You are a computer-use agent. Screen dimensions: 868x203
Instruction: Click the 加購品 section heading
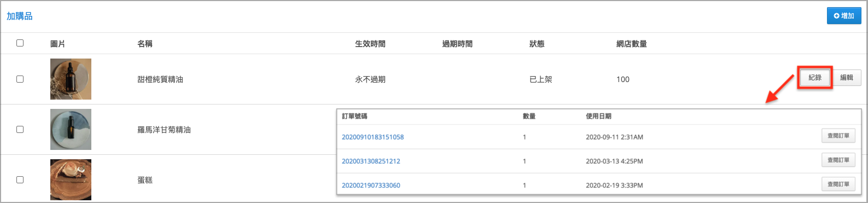(20, 16)
